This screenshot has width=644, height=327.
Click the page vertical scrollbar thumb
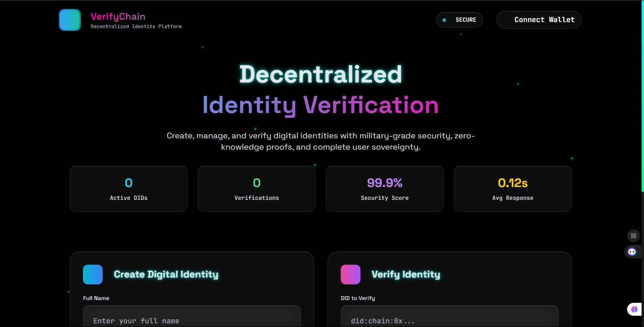642,97
